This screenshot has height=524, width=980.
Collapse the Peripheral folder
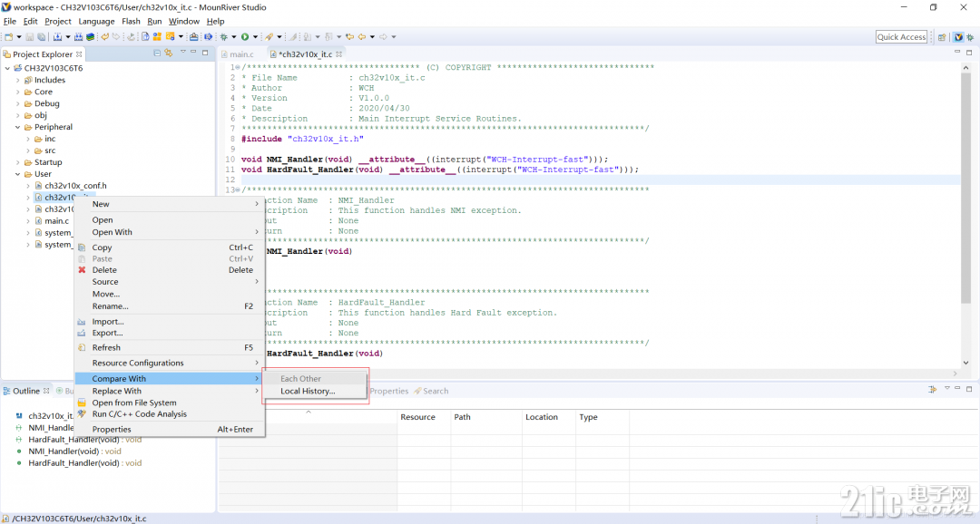(x=17, y=127)
